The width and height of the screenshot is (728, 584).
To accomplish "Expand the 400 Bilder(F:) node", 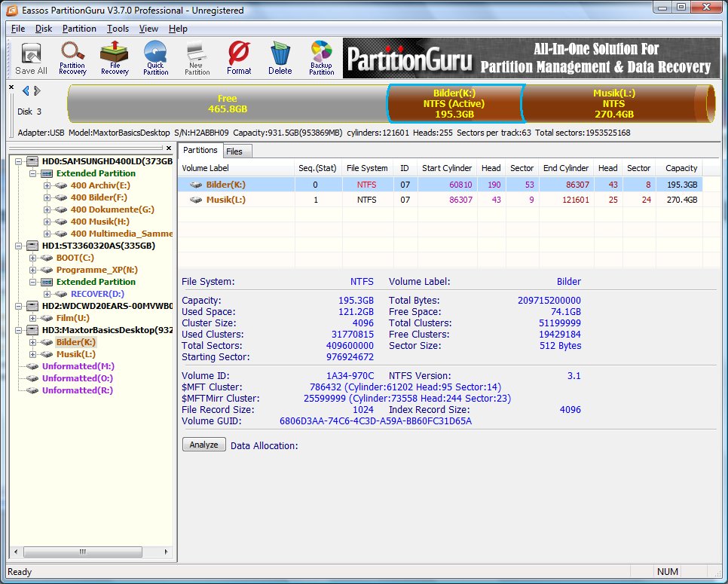I will pyautogui.click(x=47, y=197).
